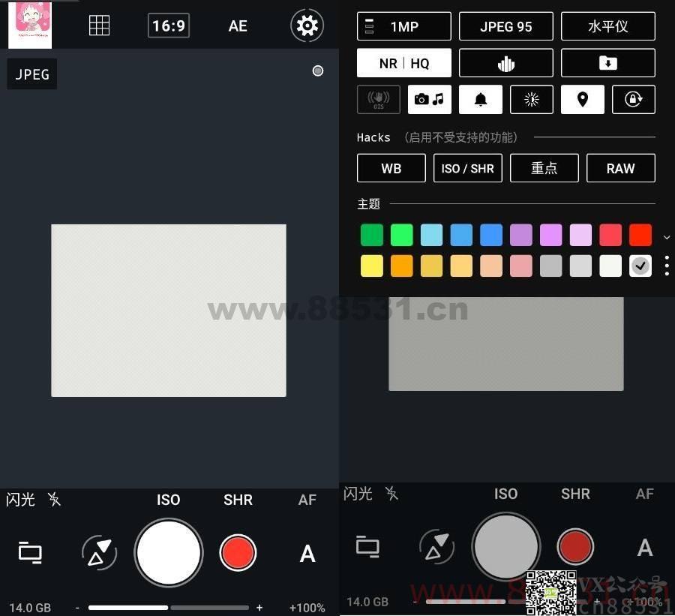Toggle the grid overlay icon

pyautogui.click(x=99, y=26)
